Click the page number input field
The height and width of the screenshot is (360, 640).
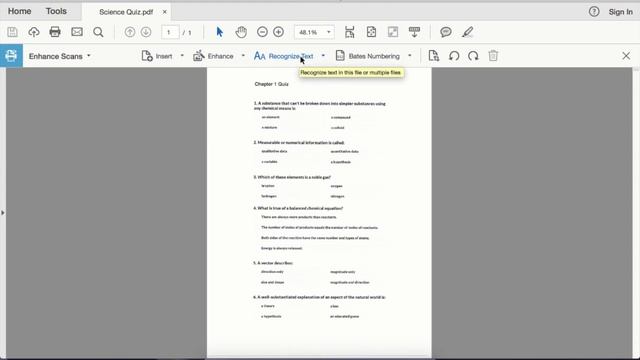(x=170, y=32)
